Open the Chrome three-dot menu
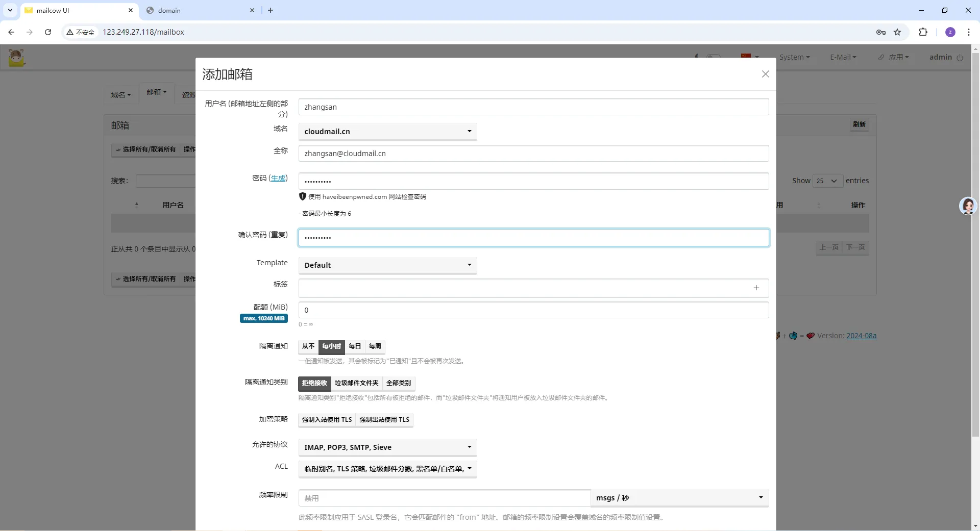Viewport: 980px width, 531px height. [x=969, y=32]
